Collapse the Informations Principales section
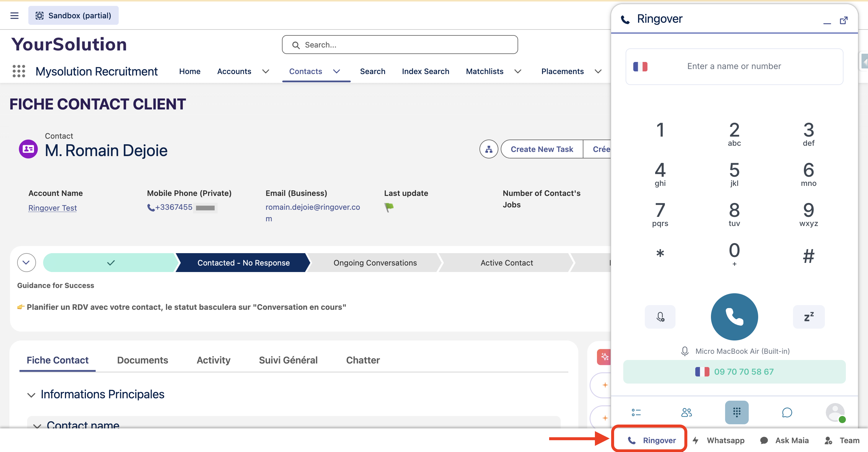The width and height of the screenshot is (868, 452). (x=31, y=395)
